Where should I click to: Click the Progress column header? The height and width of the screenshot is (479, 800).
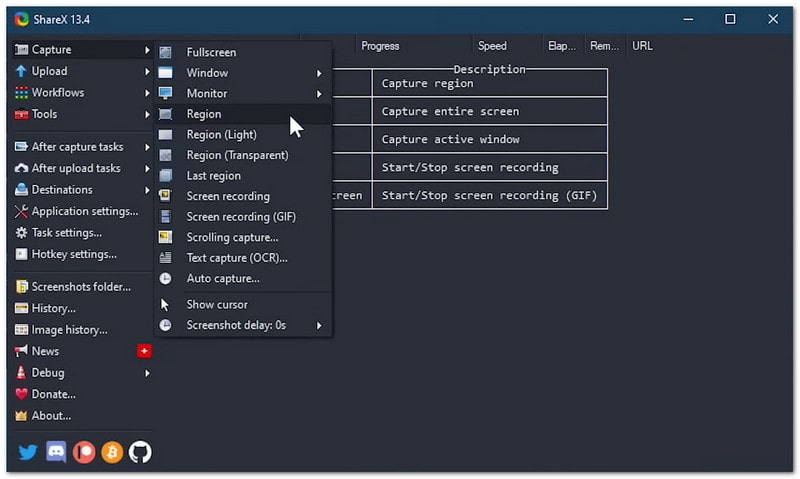point(414,46)
